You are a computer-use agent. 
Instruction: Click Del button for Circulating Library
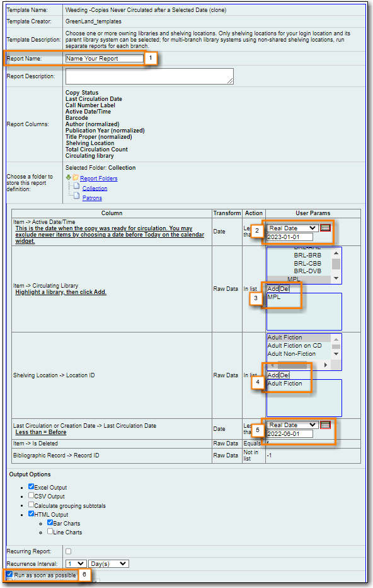[x=285, y=289]
